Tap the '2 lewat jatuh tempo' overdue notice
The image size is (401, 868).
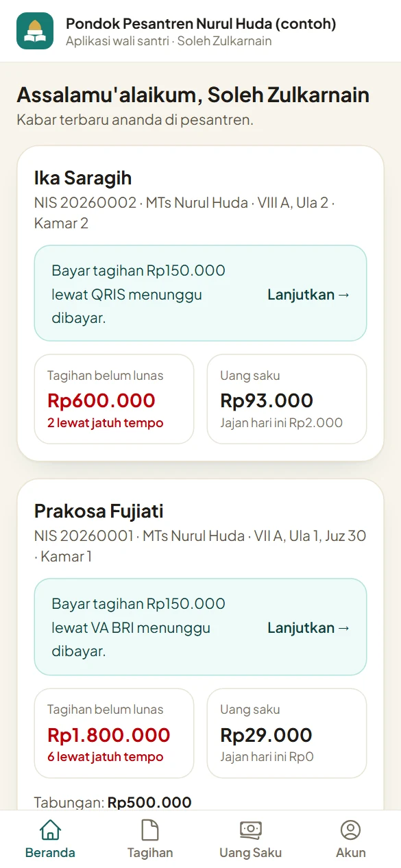click(x=106, y=423)
